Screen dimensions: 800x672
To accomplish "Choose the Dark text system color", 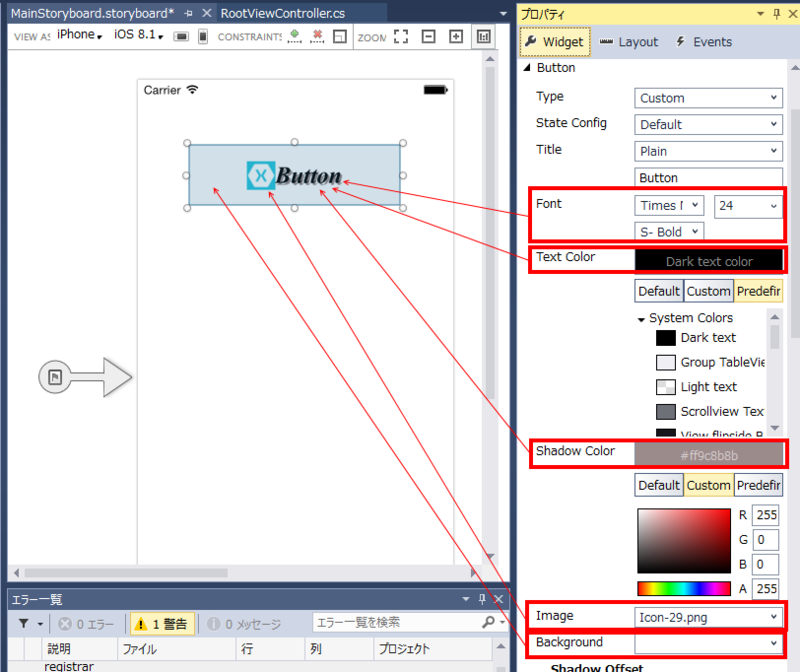I will [696, 338].
